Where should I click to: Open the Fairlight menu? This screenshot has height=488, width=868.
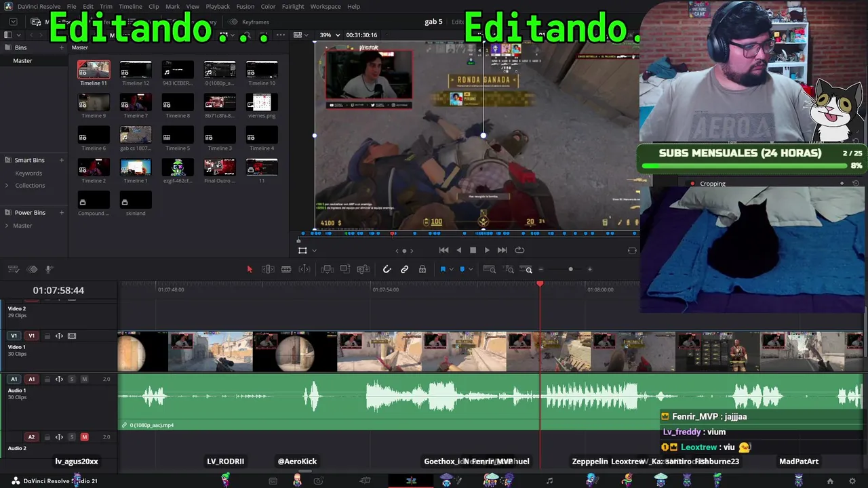(x=293, y=6)
